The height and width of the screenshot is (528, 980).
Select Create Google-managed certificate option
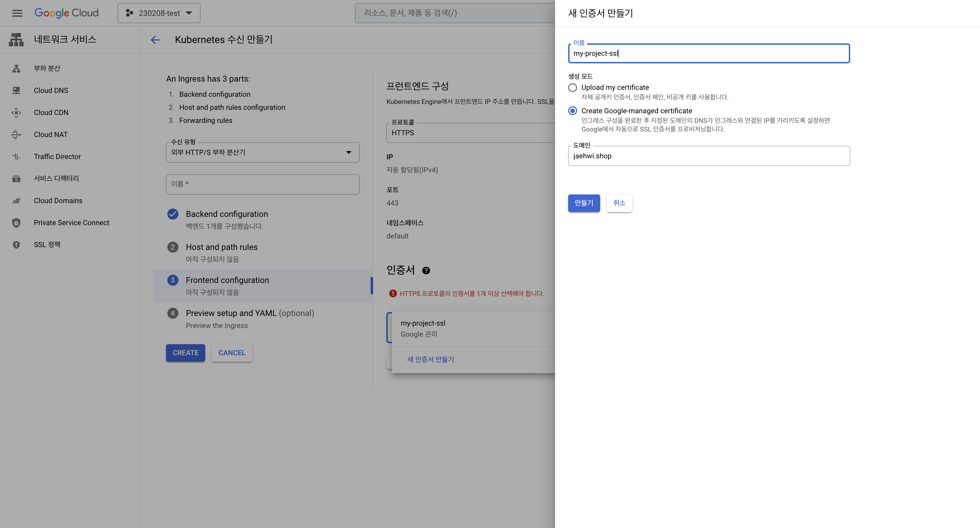pos(573,111)
